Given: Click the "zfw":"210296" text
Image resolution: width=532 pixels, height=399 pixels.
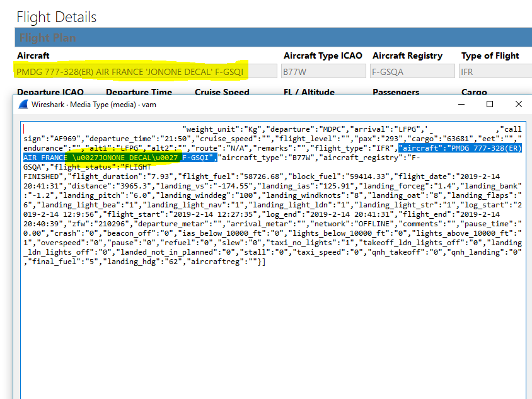Looking at the screenshot, I should pos(98,224).
